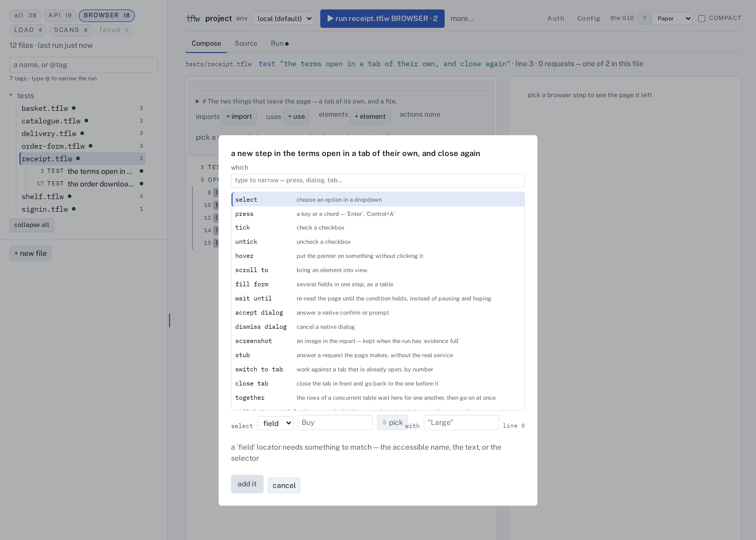Choose the switch to tab step
This screenshot has width=756, height=540.
pyautogui.click(x=378, y=370)
